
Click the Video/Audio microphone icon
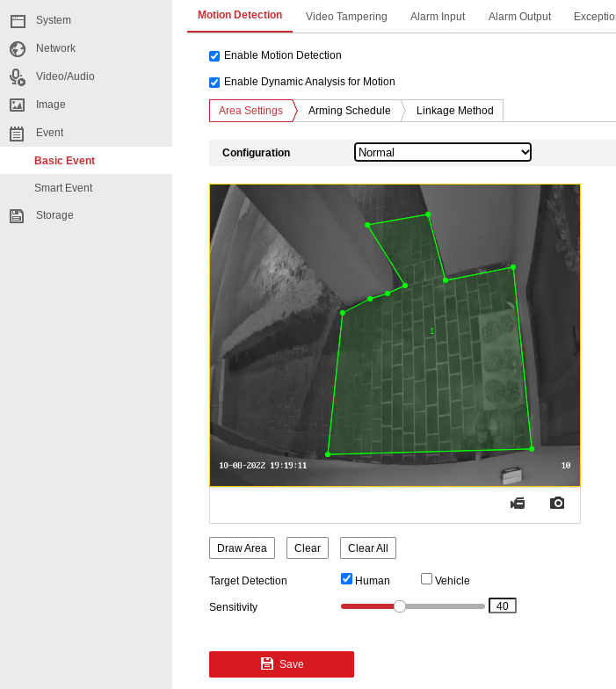18,76
